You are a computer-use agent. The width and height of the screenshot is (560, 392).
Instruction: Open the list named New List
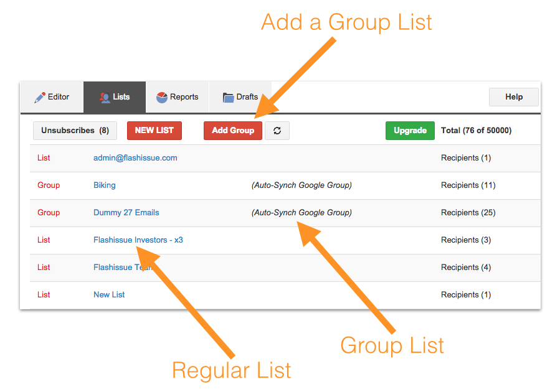pyautogui.click(x=109, y=295)
